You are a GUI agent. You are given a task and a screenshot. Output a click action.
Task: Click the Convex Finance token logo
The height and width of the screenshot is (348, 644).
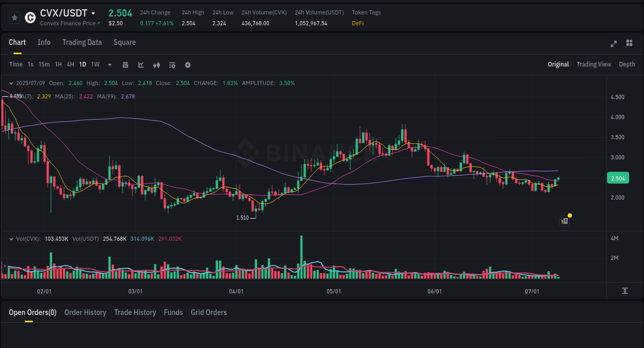coord(29,18)
